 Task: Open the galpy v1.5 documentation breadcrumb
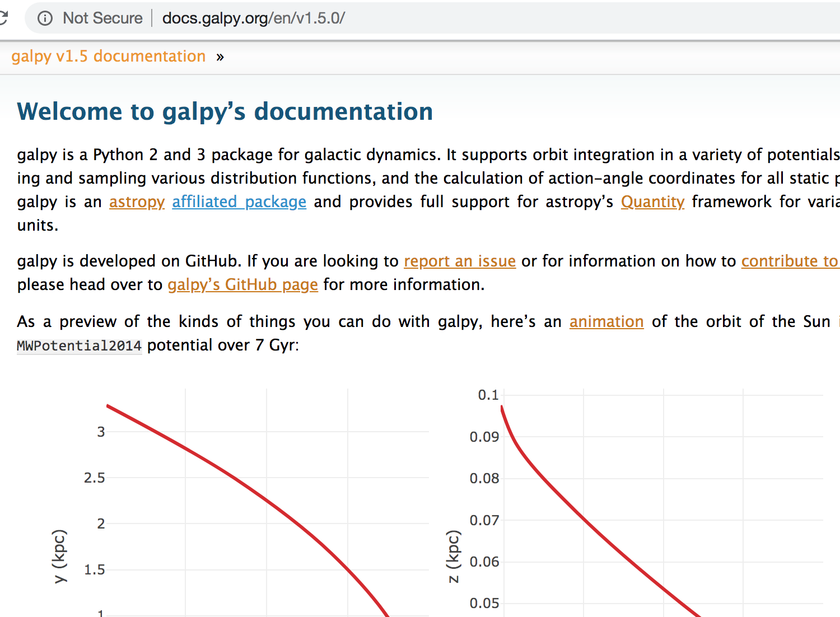tap(109, 56)
